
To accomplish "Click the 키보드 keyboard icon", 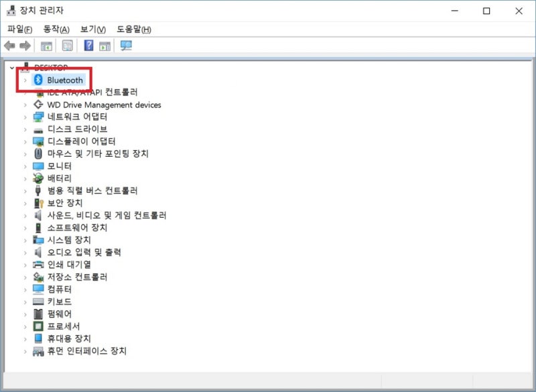I will [x=38, y=302].
